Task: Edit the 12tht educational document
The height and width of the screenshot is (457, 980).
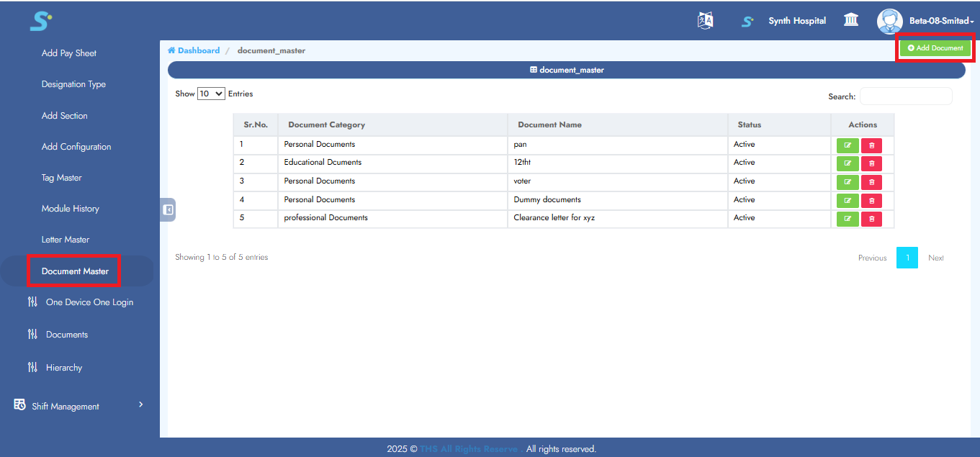Action: click(848, 163)
